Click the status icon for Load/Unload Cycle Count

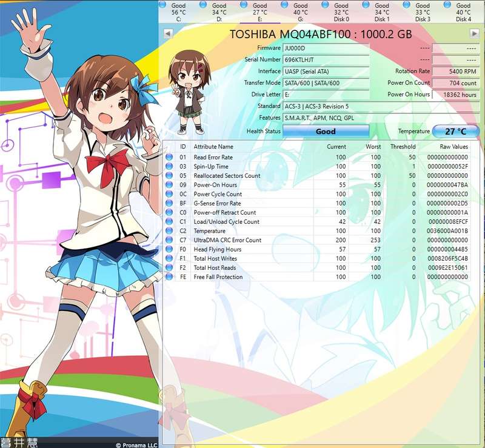[x=169, y=221]
